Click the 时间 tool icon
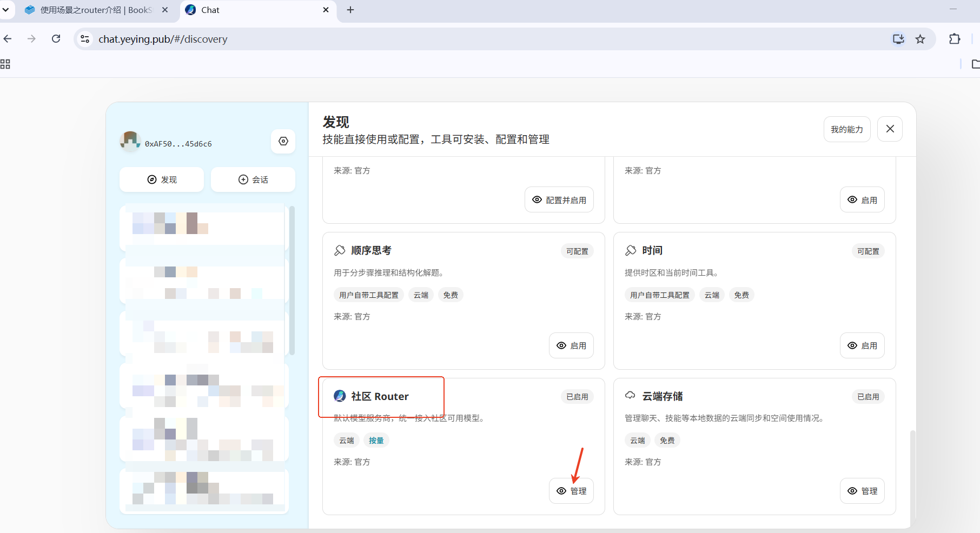This screenshot has width=980, height=533. tap(631, 250)
